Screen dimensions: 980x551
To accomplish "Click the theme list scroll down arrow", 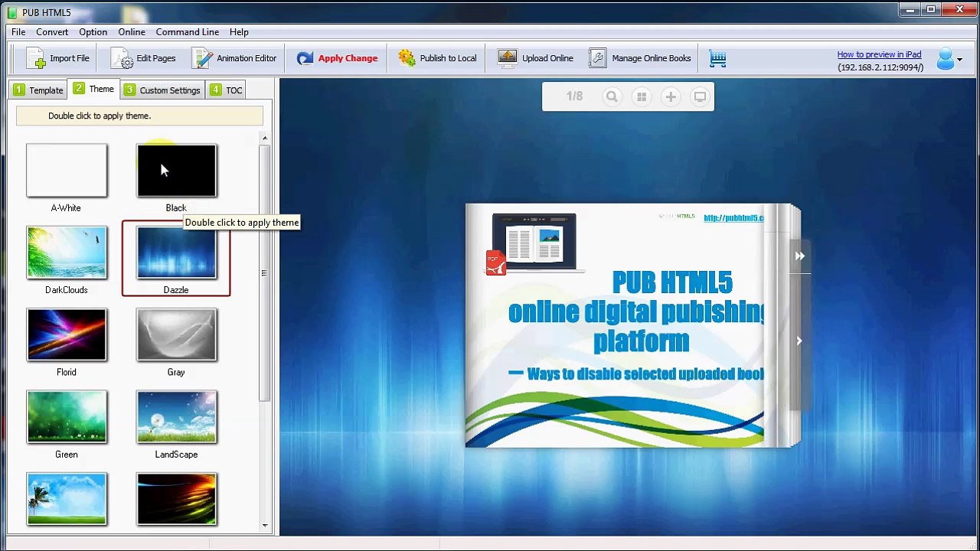I will pos(265,525).
